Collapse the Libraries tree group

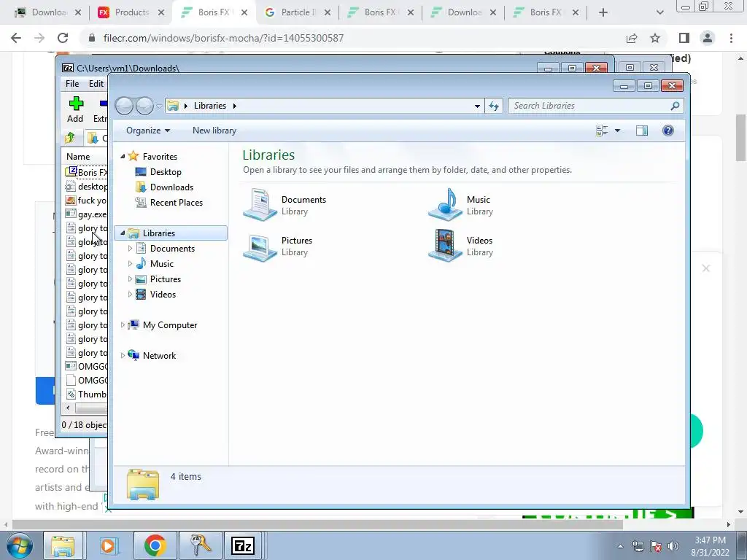[x=123, y=233]
